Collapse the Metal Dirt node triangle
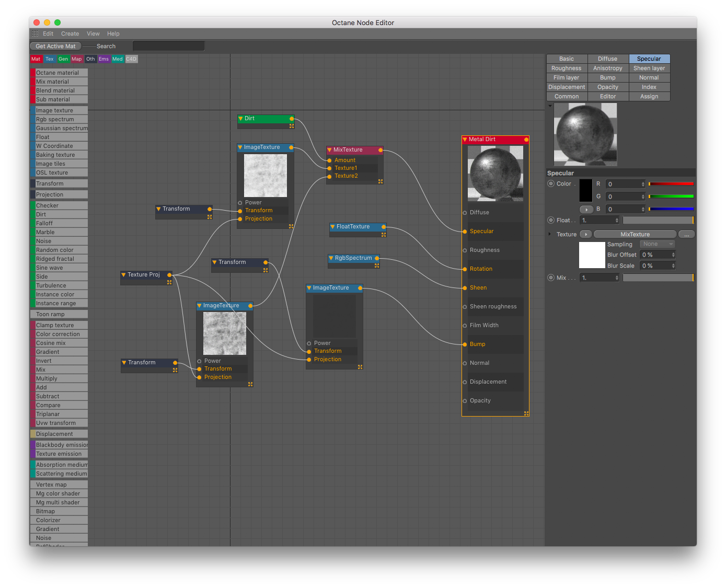The image size is (726, 588). coord(465,140)
